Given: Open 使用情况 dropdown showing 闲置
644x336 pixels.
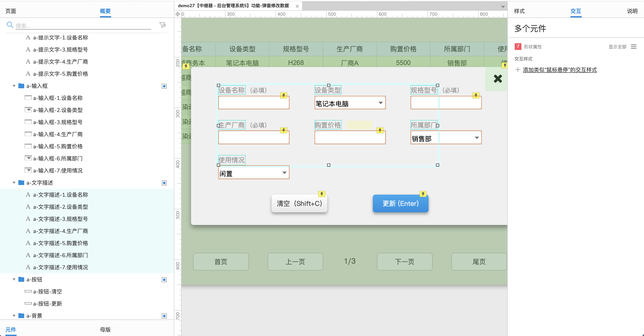Looking at the screenshot, I should 254,172.
